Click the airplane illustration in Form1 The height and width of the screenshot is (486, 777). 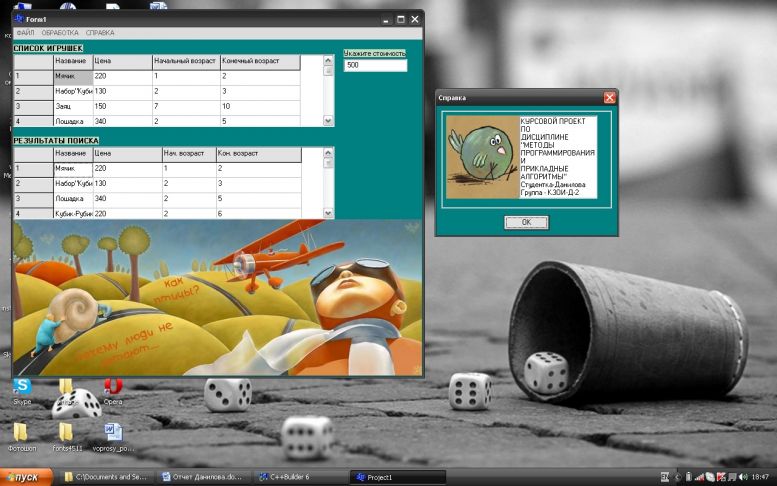pyautogui.click(x=282, y=255)
